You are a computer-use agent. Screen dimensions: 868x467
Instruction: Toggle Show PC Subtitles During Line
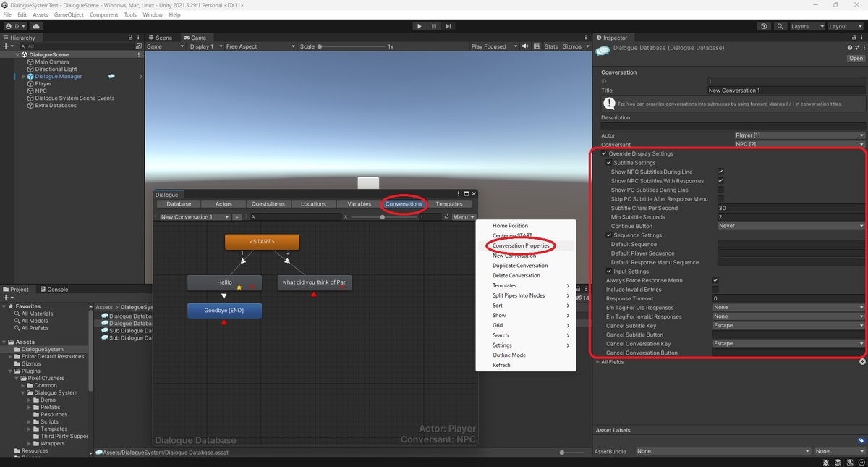[720, 190]
